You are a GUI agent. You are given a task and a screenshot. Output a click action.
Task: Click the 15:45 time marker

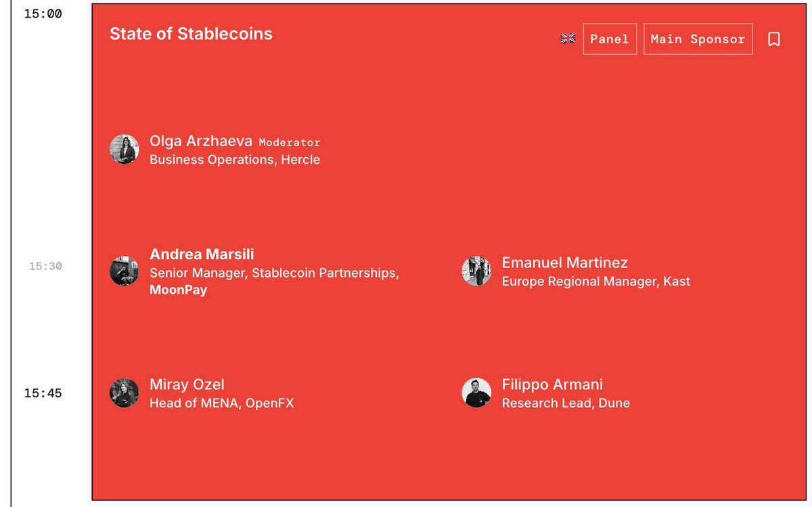coord(43,393)
